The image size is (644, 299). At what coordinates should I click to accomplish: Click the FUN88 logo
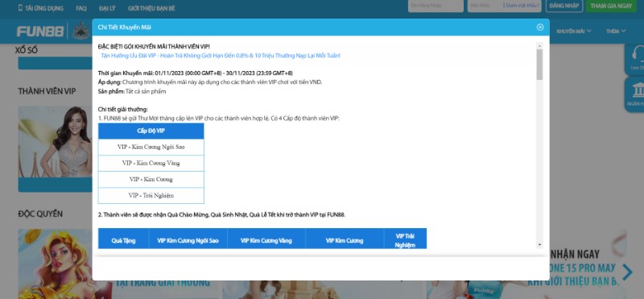point(40,31)
